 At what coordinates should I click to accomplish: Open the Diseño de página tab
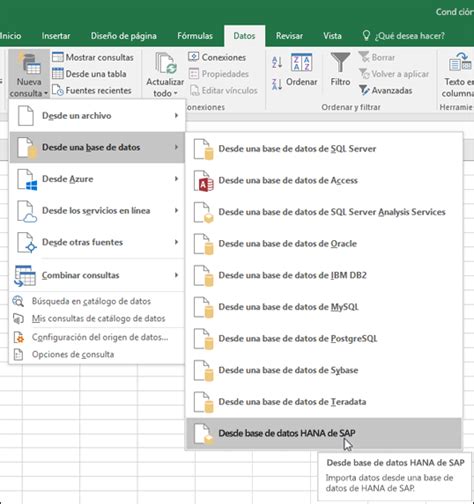click(x=124, y=36)
